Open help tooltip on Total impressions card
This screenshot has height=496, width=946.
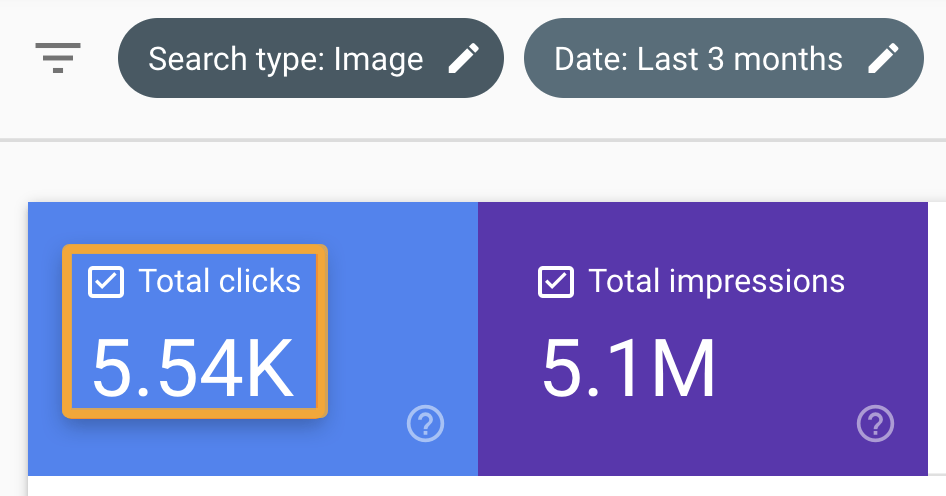tap(875, 425)
